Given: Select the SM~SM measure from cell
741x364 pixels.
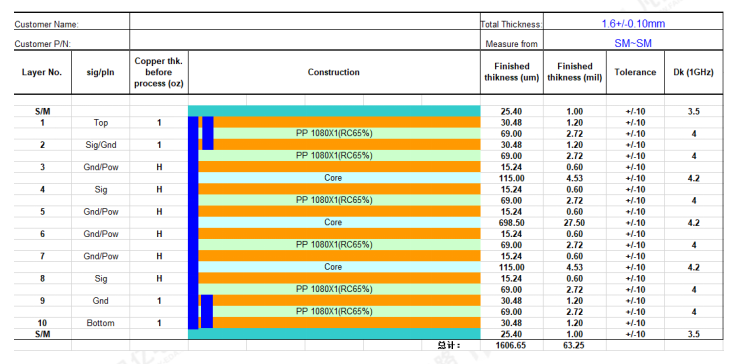Looking at the screenshot, I should (x=633, y=43).
